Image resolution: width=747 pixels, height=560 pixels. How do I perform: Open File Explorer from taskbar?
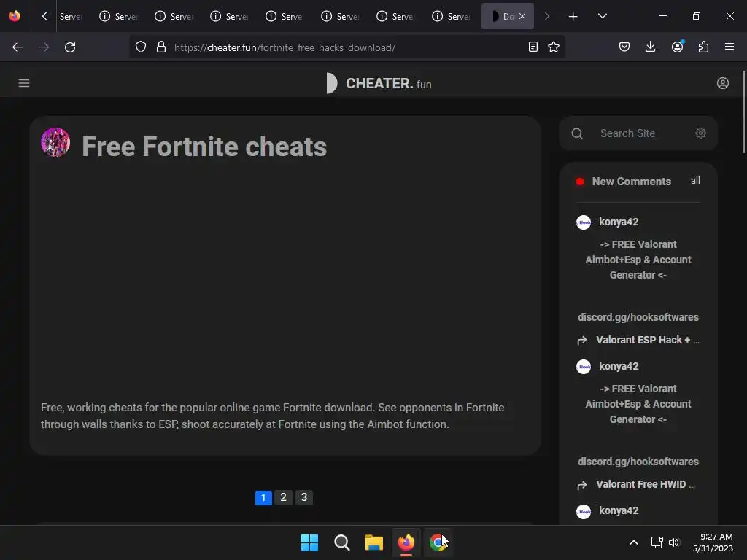coord(374,542)
